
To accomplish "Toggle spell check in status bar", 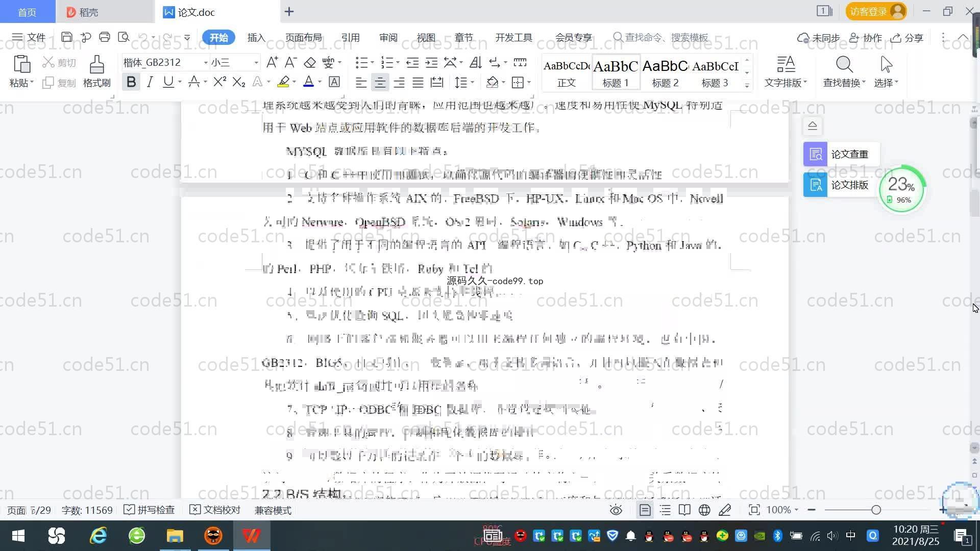I will [x=149, y=510].
